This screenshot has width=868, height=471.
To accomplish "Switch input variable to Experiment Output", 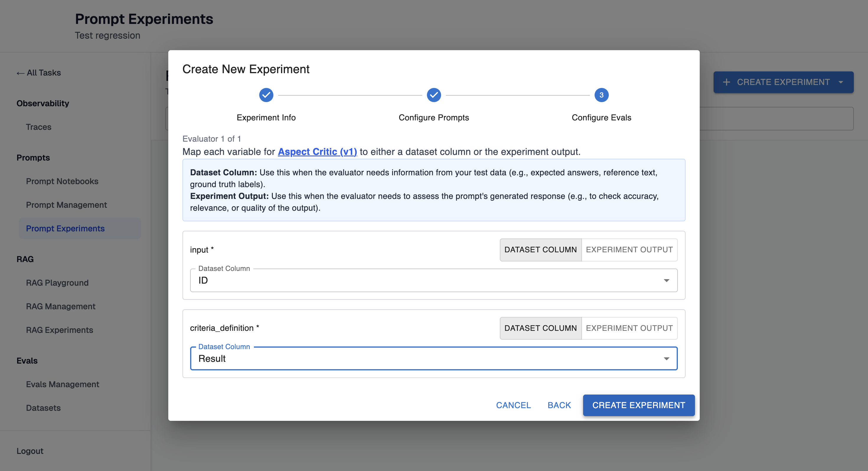I will 629,250.
